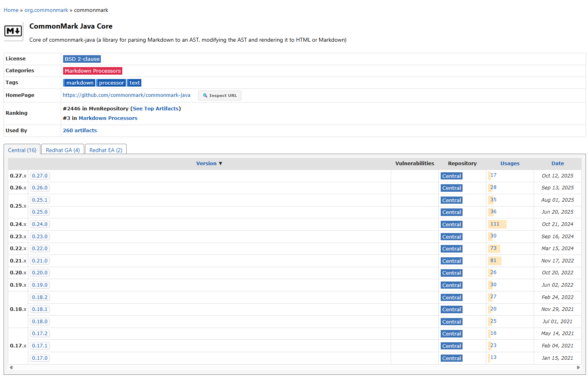Open 260 artifacts used-by link
The width and height of the screenshot is (588, 376).
pyautogui.click(x=80, y=130)
